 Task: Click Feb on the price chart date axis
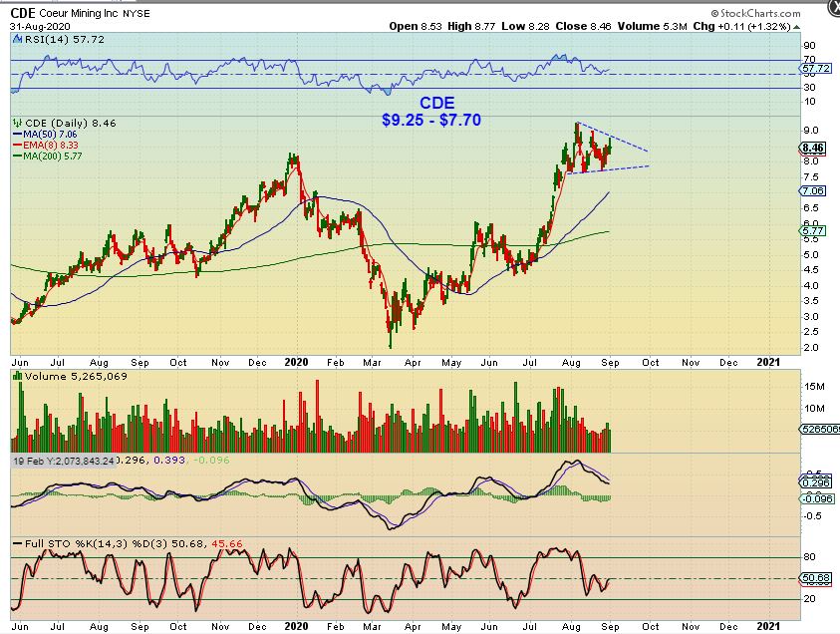tap(336, 363)
